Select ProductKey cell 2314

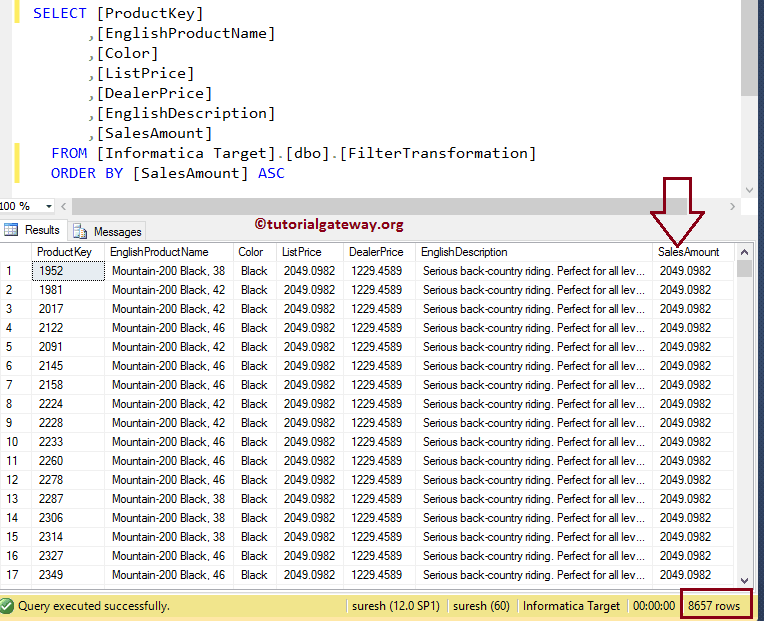point(68,537)
